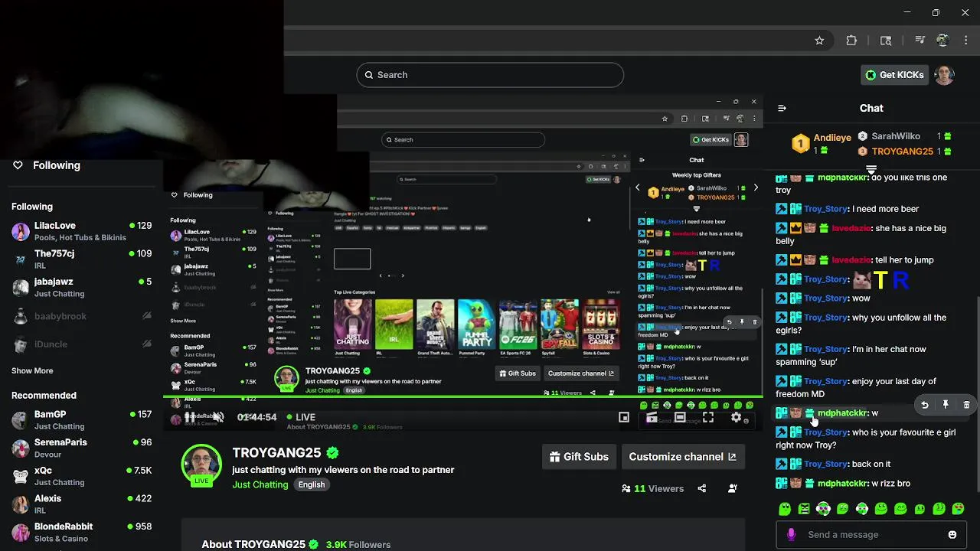
Task: Focus the Kick Search box
Action: point(490,75)
